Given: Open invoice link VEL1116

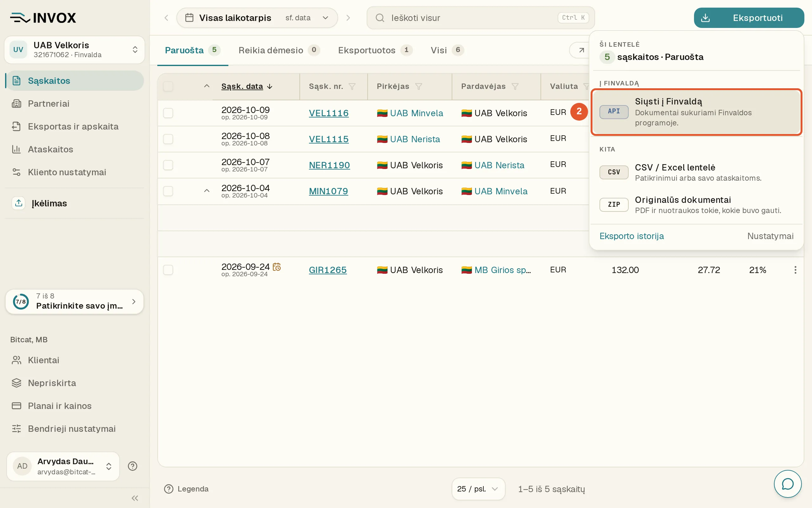Looking at the screenshot, I should pyautogui.click(x=329, y=113).
